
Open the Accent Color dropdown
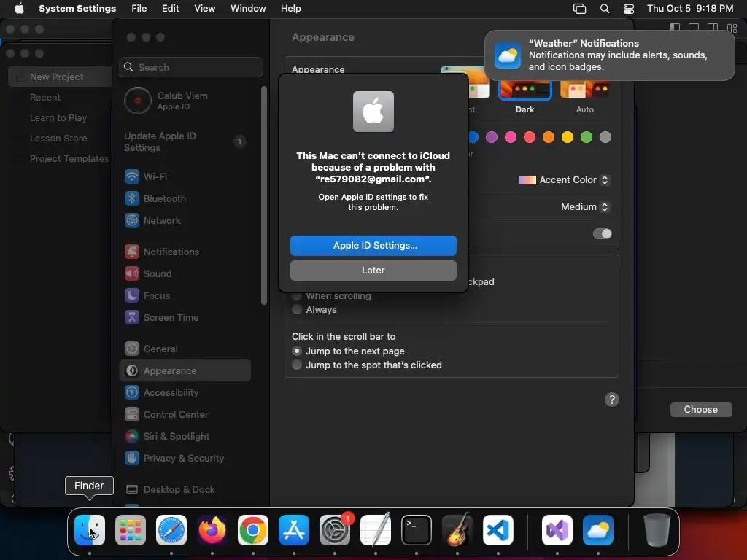(x=564, y=180)
